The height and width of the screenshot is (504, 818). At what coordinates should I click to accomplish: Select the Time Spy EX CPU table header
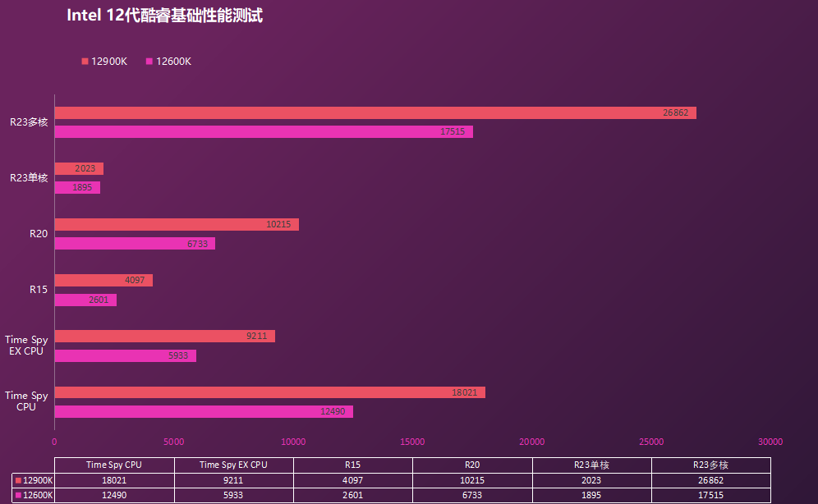pyautogui.click(x=234, y=465)
